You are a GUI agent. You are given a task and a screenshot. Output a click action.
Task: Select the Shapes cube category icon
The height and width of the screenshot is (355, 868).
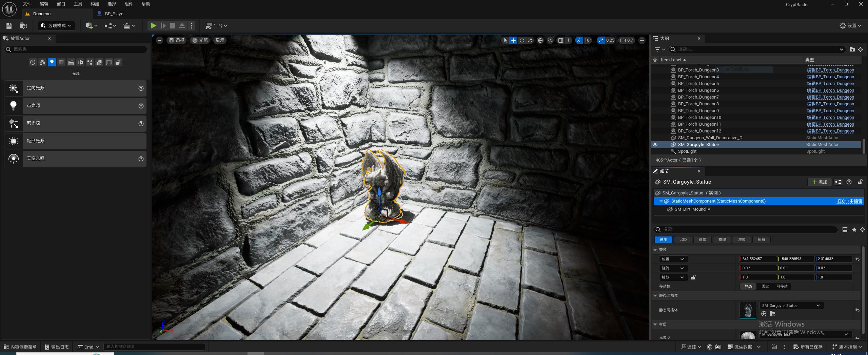61,62
